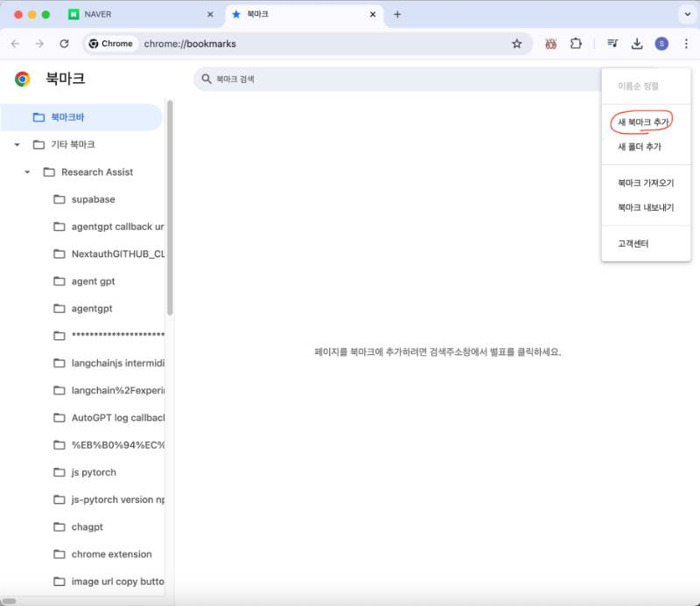The width and height of the screenshot is (700, 606).
Task: Reload the page
Action: tap(64, 44)
